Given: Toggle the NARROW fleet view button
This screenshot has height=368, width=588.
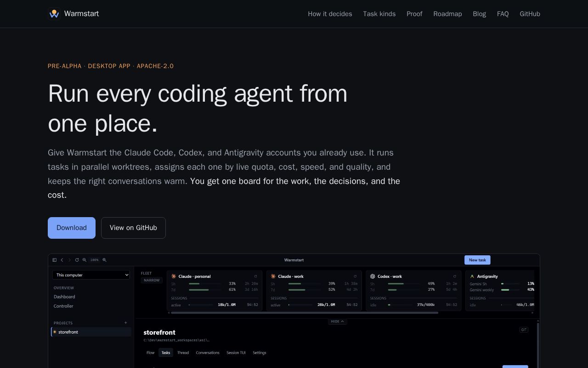Looking at the screenshot, I should (x=152, y=280).
